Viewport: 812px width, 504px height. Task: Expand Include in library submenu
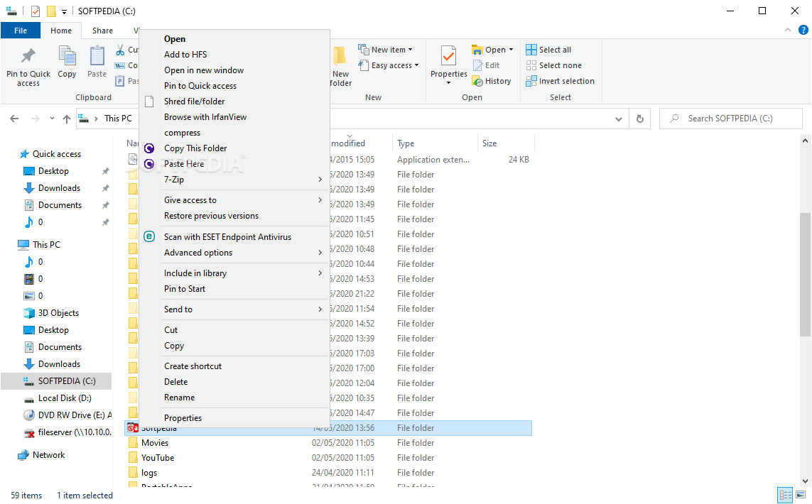[x=320, y=273]
